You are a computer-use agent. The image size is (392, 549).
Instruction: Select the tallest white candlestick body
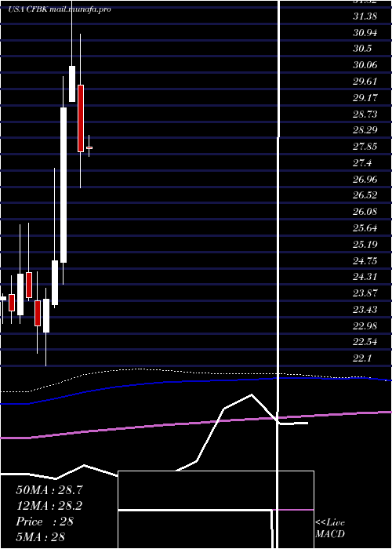tap(64, 185)
